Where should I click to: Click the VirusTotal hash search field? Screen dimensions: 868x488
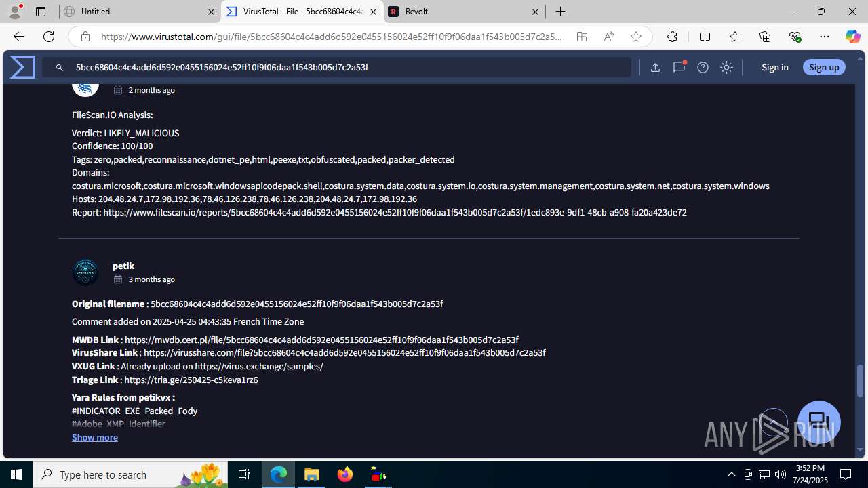pos(336,67)
